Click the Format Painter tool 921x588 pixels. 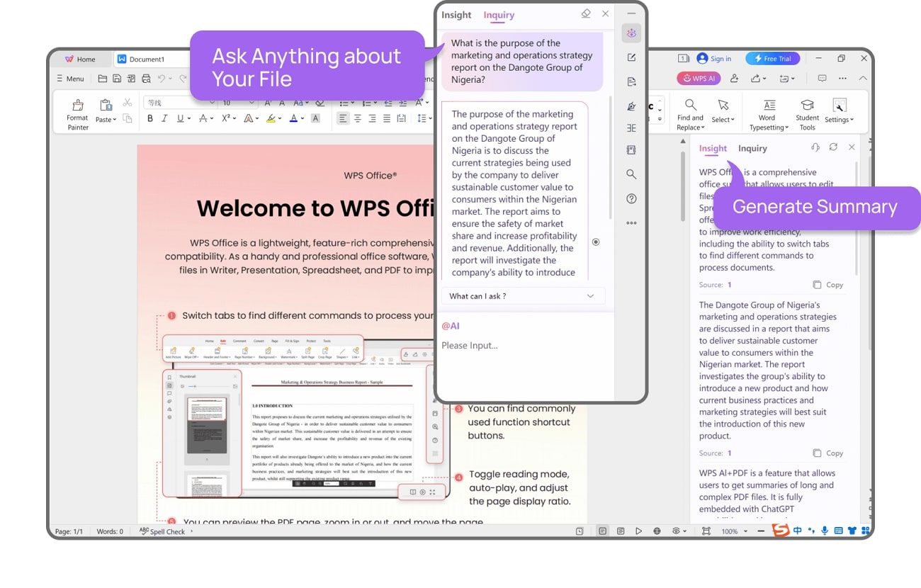78,114
